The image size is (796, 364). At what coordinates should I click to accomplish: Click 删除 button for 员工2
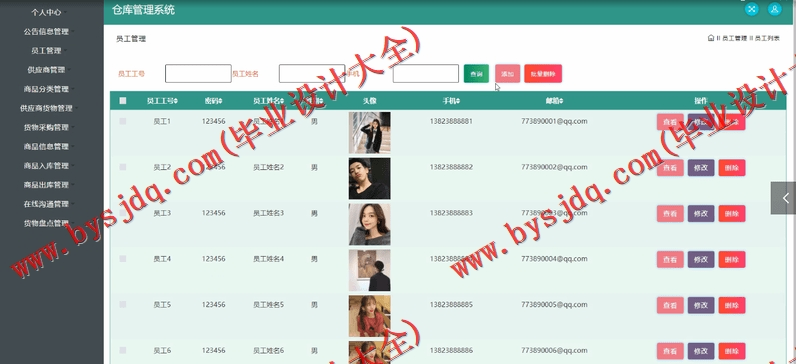(732, 168)
